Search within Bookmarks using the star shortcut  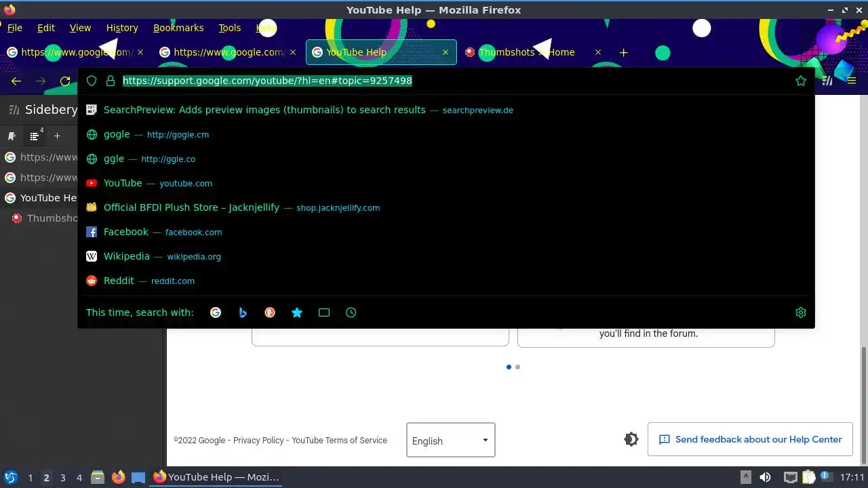297,312
